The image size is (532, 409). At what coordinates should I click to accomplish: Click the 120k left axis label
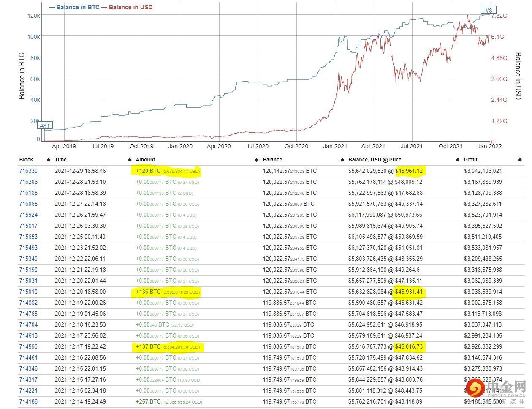[x=34, y=16]
